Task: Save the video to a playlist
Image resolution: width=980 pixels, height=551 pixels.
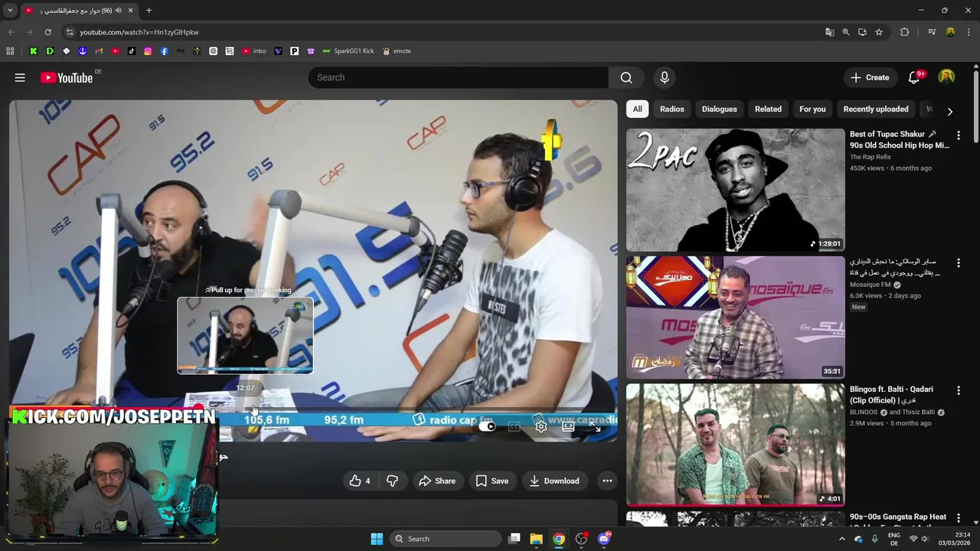Action: (x=492, y=481)
